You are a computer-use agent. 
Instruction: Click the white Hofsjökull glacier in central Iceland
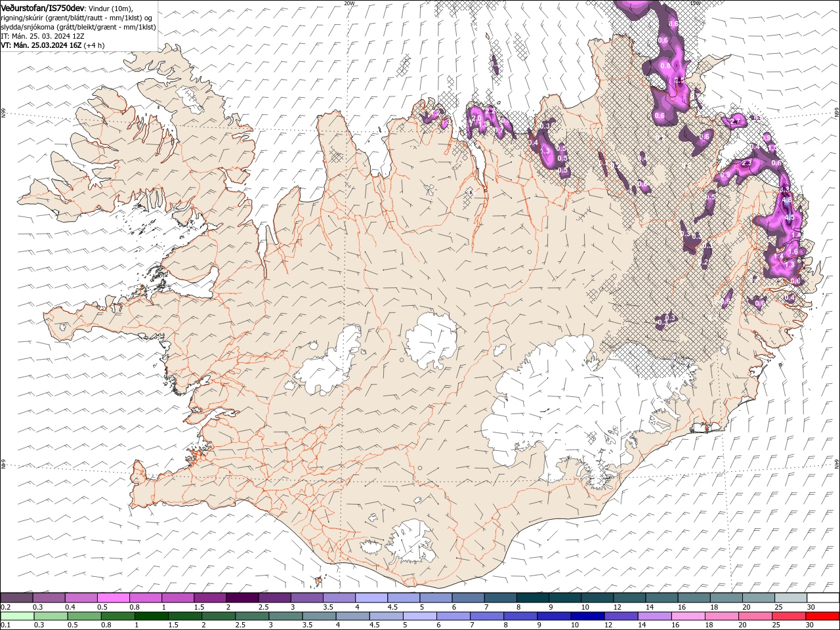(431, 339)
